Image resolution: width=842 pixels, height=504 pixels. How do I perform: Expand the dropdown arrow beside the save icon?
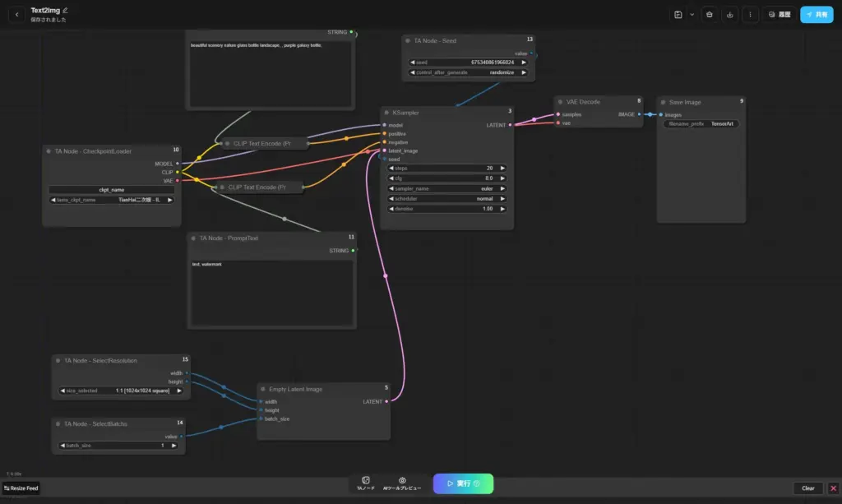[692, 15]
